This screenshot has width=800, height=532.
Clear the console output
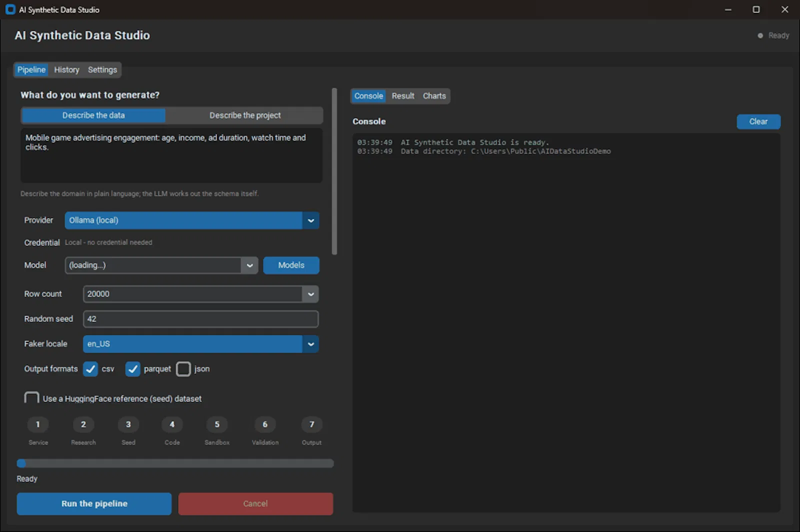click(x=758, y=121)
